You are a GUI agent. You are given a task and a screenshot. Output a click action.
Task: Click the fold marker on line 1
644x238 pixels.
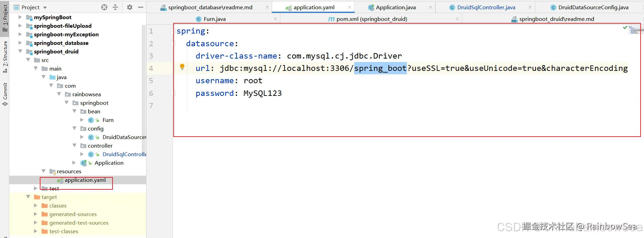coord(173,31)
